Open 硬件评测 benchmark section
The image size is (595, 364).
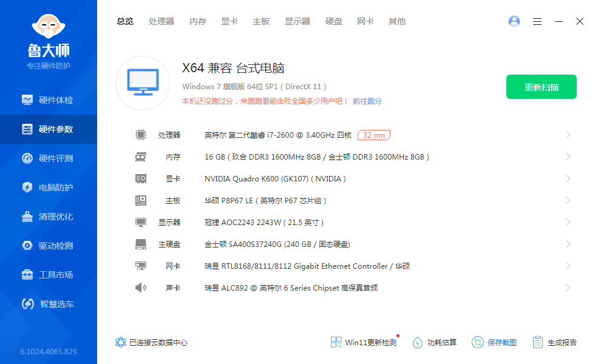click(49, 158)
